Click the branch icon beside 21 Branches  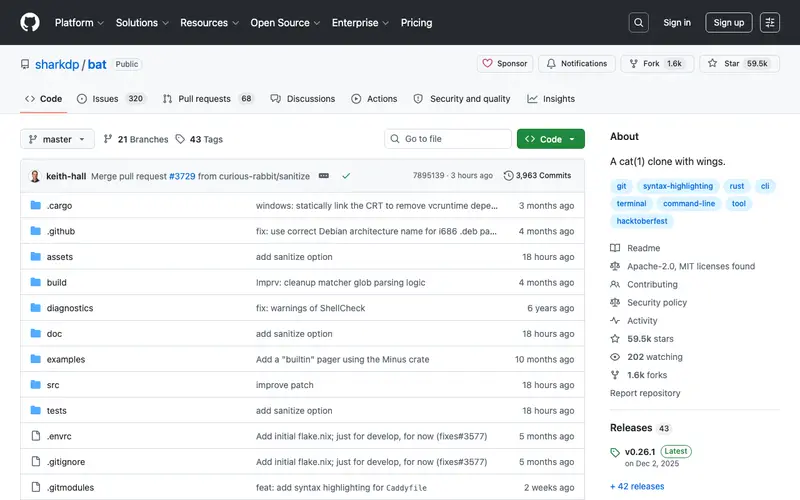coord(108,139)
